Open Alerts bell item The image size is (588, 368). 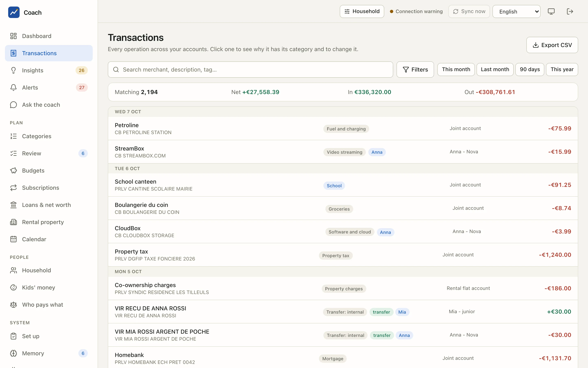tap(49, 87)
